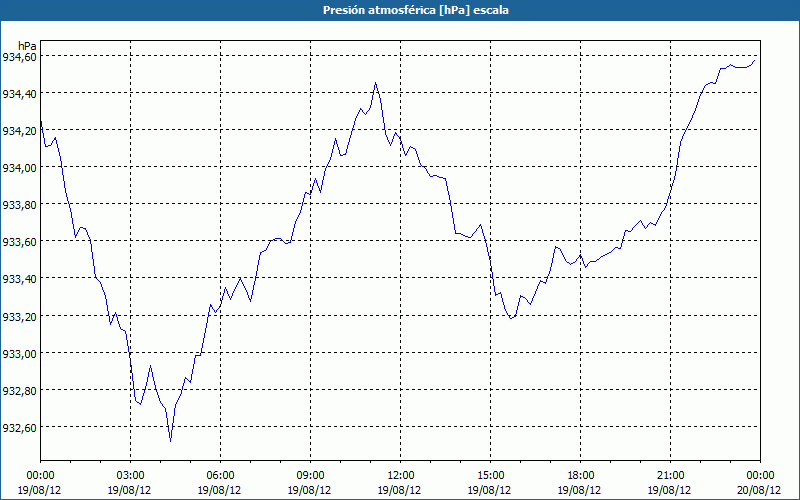Click the pressure minimum point near 04:20
800x500 pixels.
(x=170, y=441)
